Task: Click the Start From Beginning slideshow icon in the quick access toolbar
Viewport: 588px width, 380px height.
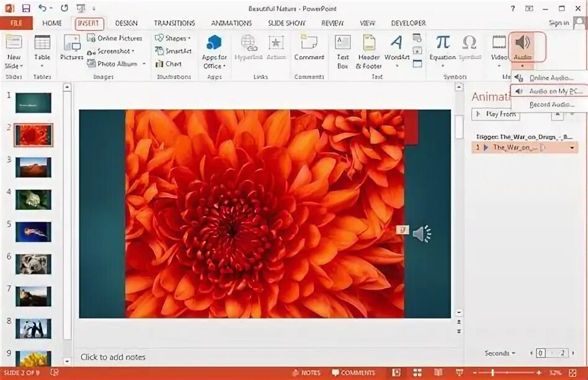Action: pyautogui.click(x=81, y=8)
